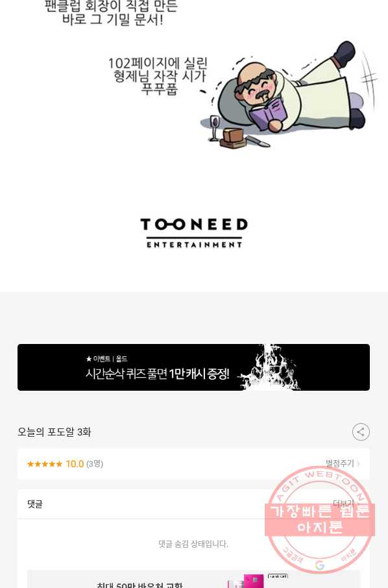Click the 댓글 숨김 상태입니다 message
Screen dimensions: 388x588
(193, 544)
